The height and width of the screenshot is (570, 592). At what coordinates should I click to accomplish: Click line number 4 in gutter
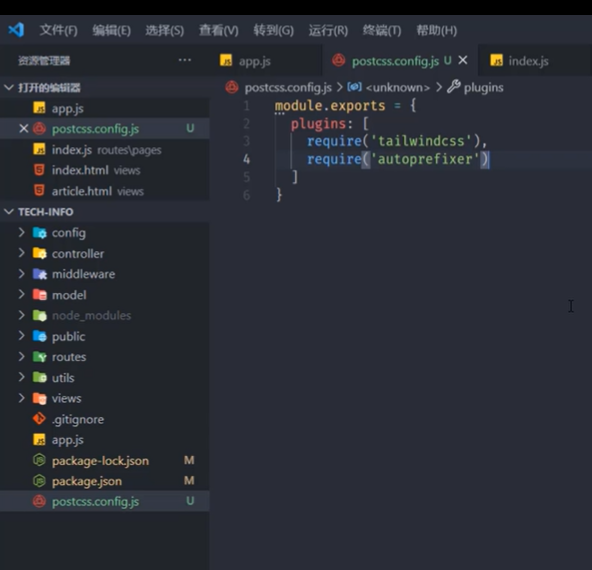point(247,159)
